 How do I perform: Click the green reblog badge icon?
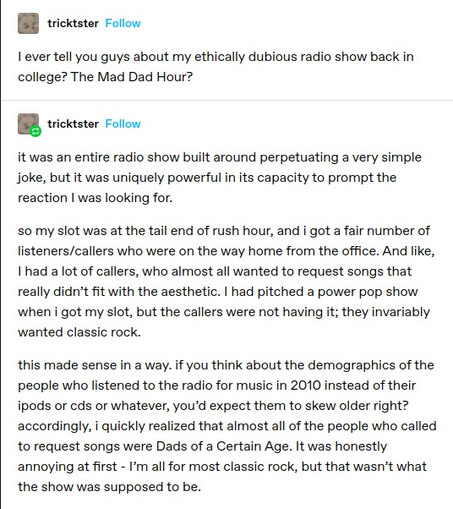[x=36, y=131]
